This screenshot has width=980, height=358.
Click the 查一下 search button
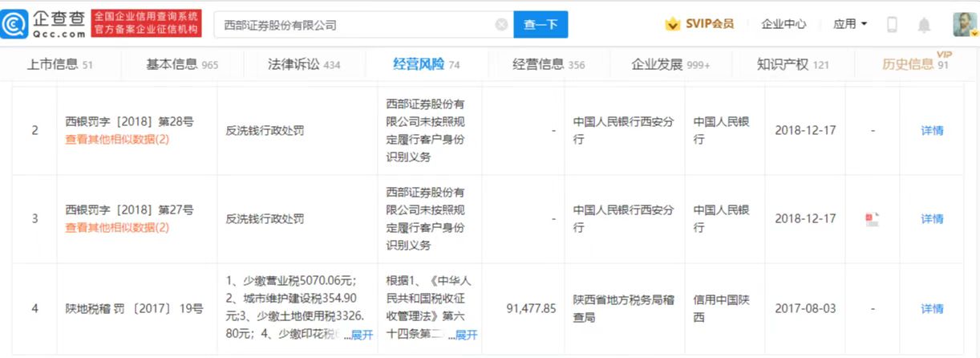pos(541,25)
